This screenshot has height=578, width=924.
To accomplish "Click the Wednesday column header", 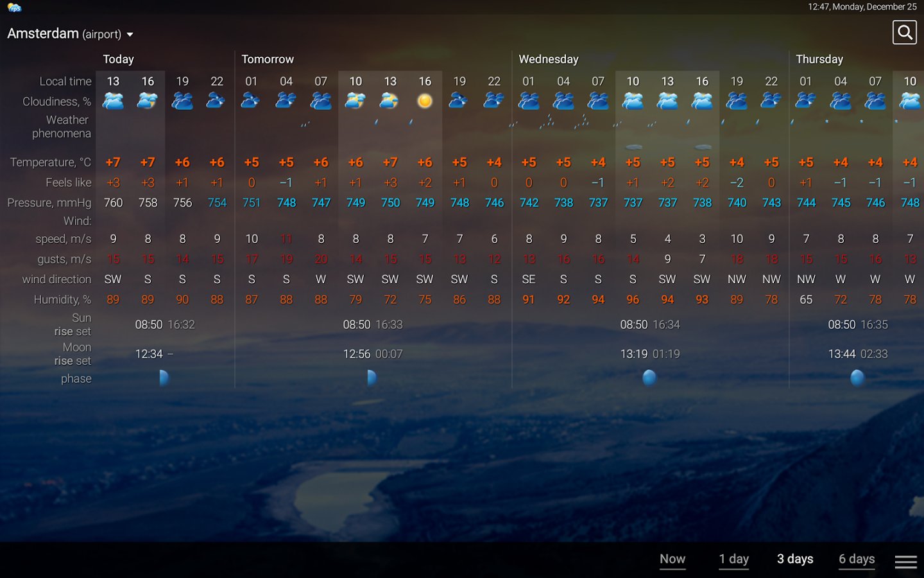I will click(548, 59).
